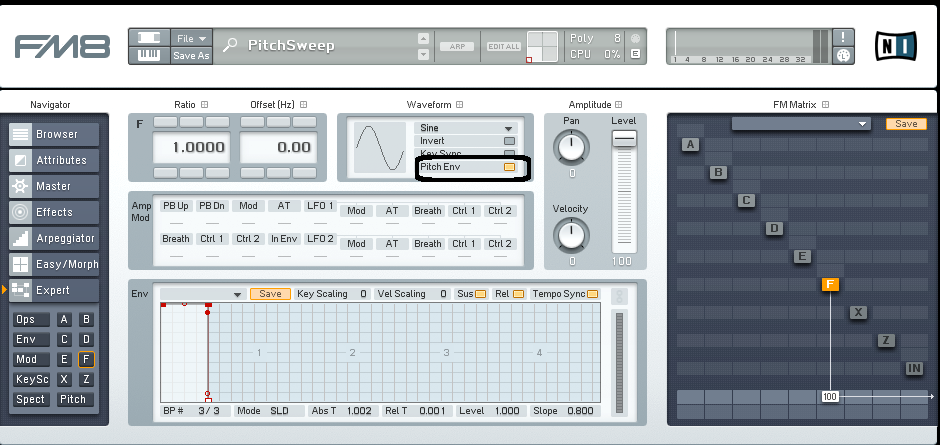Click the small square icon next to Ratio

click(204, 104)
